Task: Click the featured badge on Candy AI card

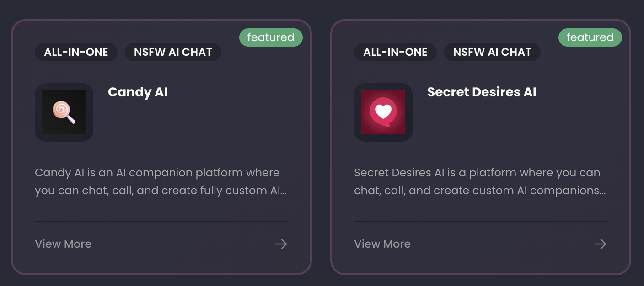Action: tap(271, 37)
